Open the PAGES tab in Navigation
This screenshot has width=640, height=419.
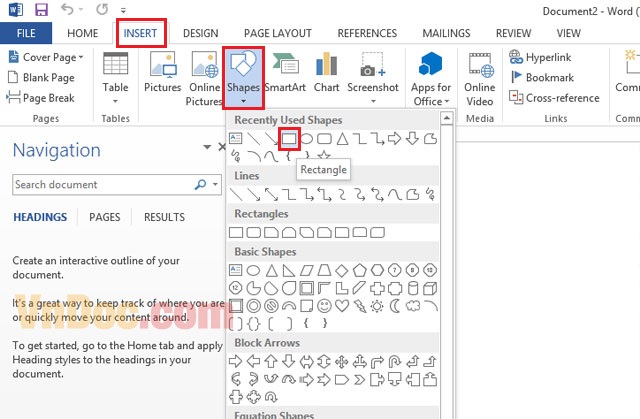105,217
